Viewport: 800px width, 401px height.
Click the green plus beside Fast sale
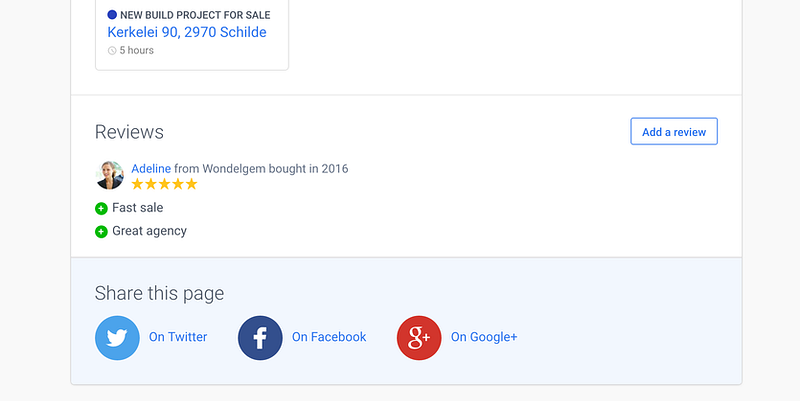tap(101, 208)
